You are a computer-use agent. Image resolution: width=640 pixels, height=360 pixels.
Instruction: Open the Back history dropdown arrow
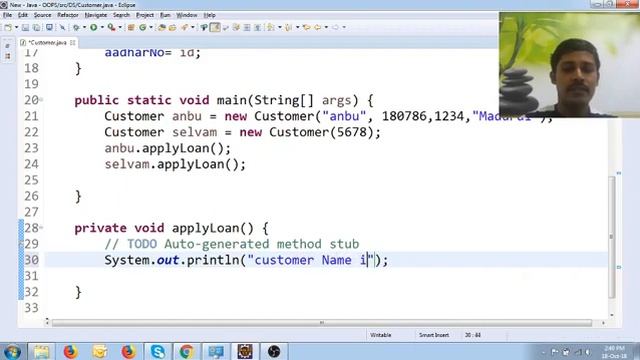coord(326,27)
